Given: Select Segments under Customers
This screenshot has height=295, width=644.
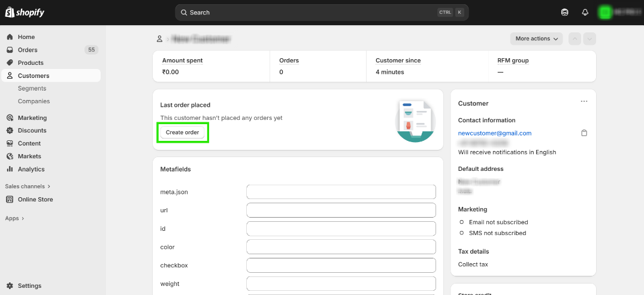Looking at the screenshot, I should click(32, 89).
